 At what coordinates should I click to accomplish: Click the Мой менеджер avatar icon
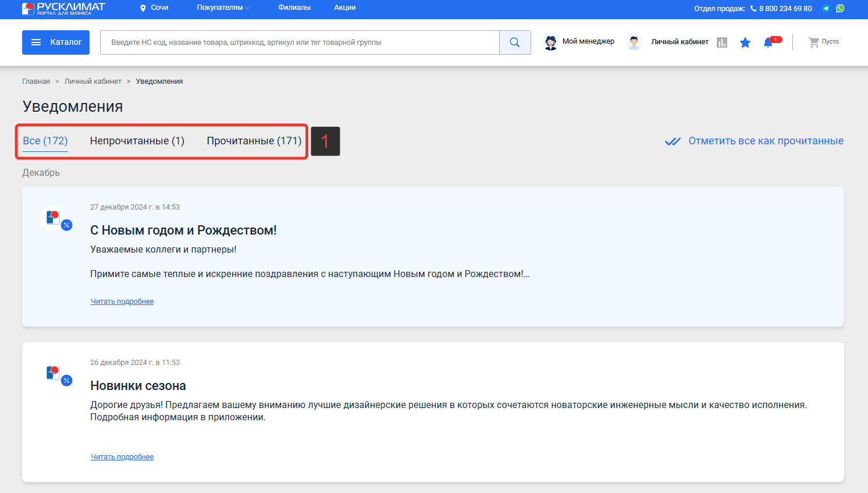point(550,42)
